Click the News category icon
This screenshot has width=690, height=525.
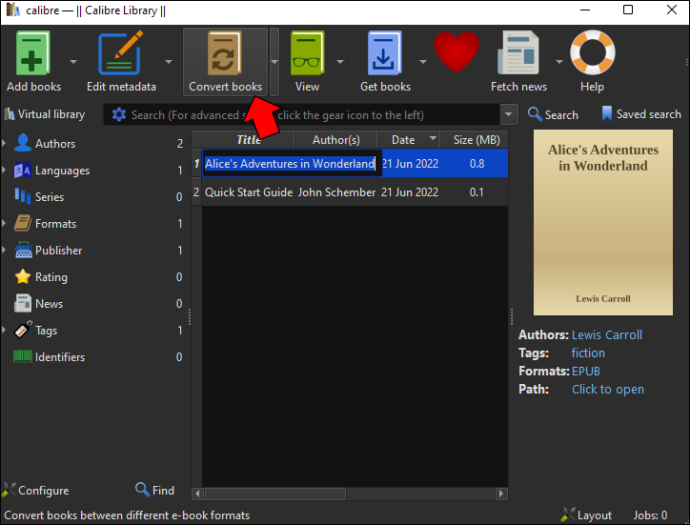pyautogui.click(x=22, y=303)
